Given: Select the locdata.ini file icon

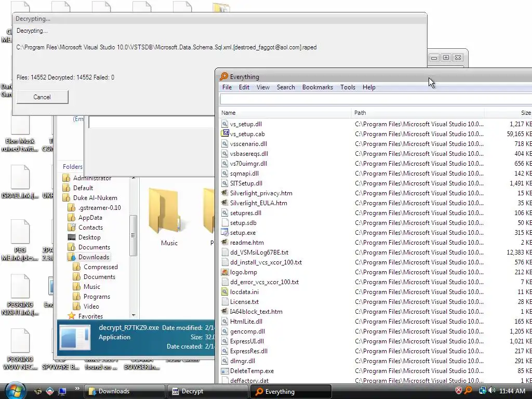Looking at the screenshot, I should (224, 292).
